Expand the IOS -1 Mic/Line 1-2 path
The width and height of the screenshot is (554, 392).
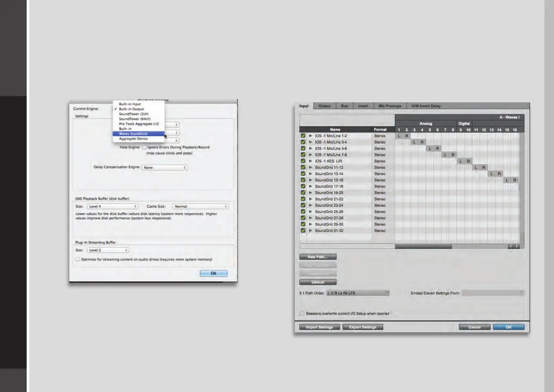pos(311,136)
